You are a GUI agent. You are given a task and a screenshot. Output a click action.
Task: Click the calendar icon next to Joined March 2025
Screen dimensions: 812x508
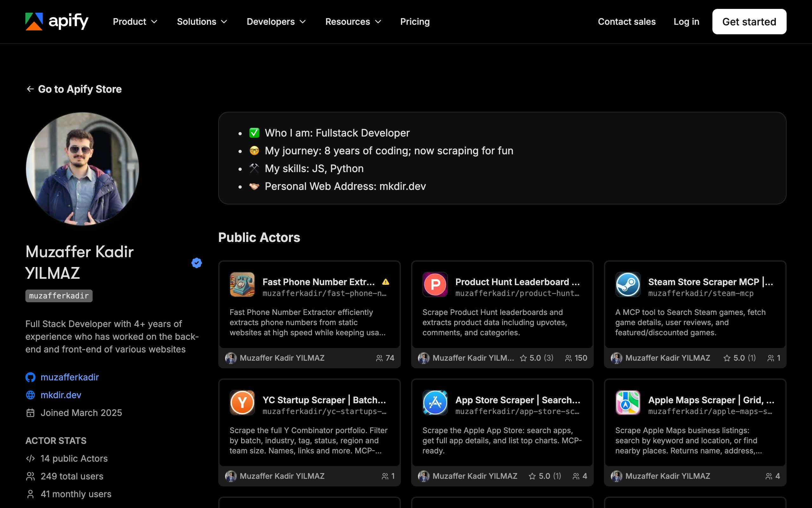[x=30, y=413]
